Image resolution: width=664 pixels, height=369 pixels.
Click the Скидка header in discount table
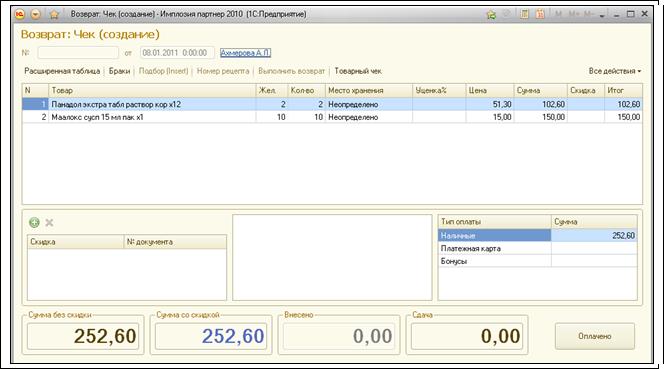(x=75, y=242)
